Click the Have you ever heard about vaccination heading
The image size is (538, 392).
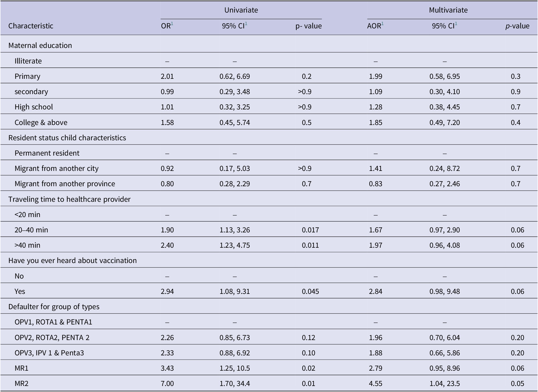coord(73,261)
